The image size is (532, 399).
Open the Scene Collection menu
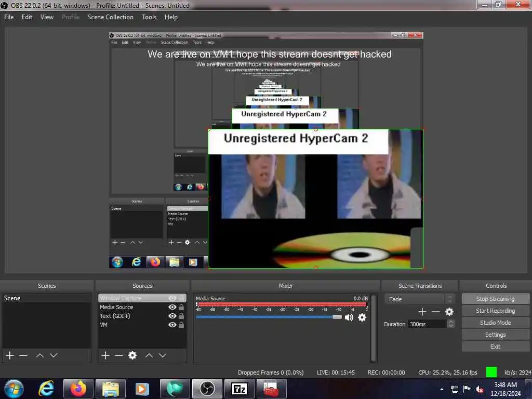click(110, 17)
